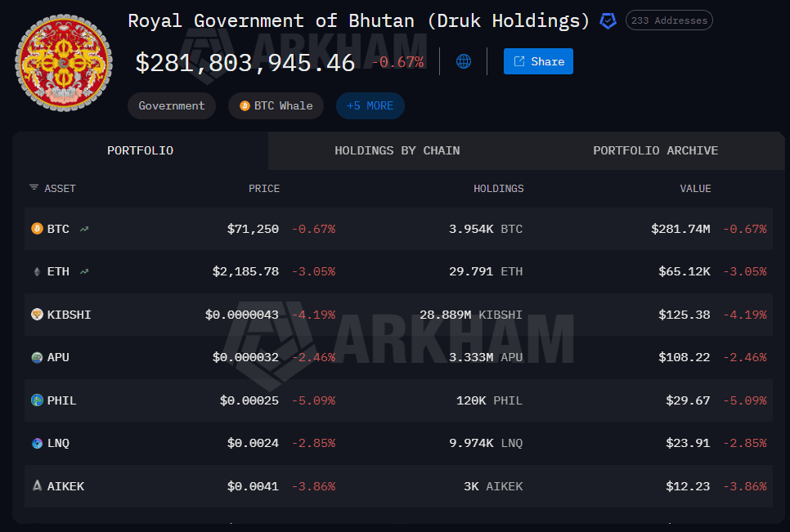Sort by HOLDINGS column header
This screenshot has width=790, height=532.
(x=498, y=188)
